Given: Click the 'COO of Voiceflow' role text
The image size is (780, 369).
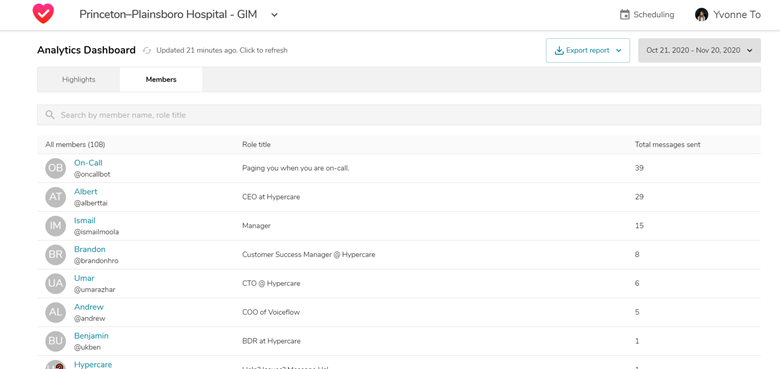Looking at the screenshot, I should [271, 312].
